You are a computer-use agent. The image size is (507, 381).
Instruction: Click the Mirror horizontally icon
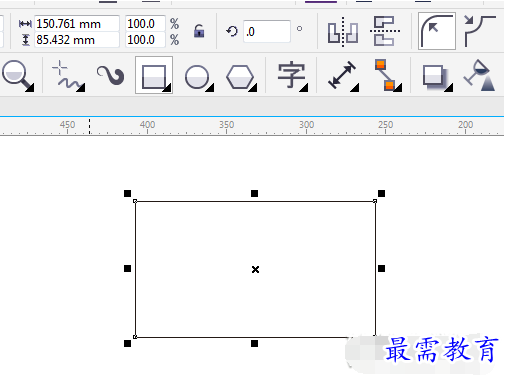343,32
